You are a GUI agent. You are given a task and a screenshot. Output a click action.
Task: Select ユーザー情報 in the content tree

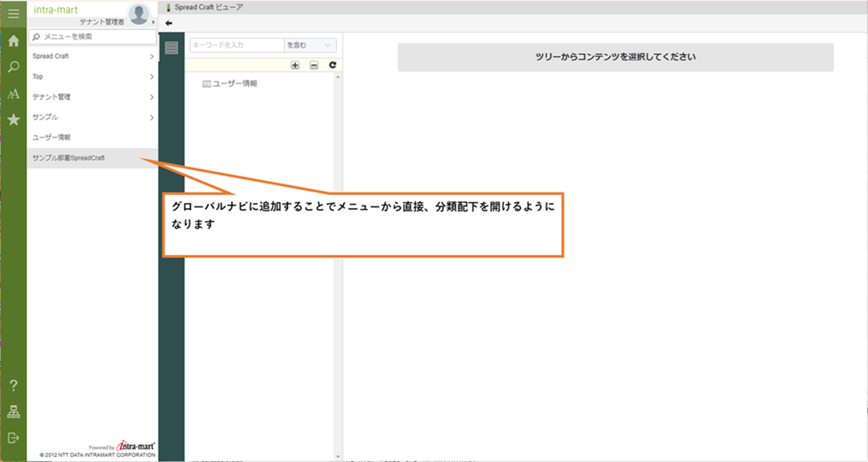click(x=234, y=84)
